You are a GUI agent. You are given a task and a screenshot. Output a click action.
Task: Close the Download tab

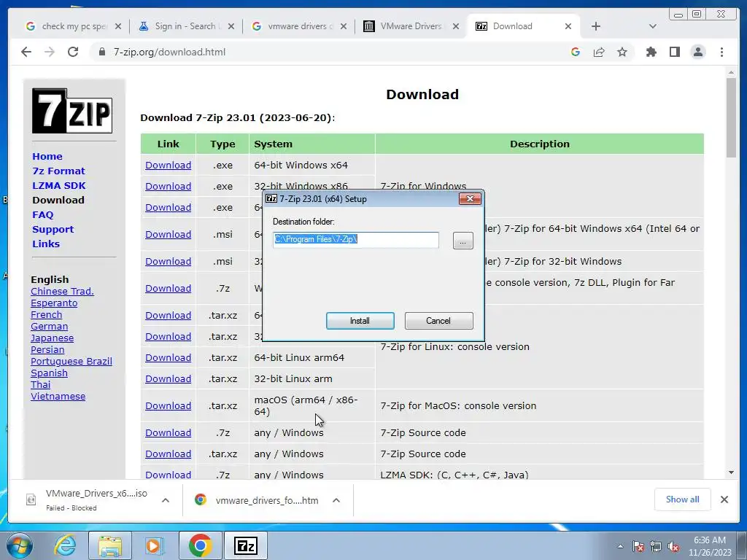pos(568,26)
